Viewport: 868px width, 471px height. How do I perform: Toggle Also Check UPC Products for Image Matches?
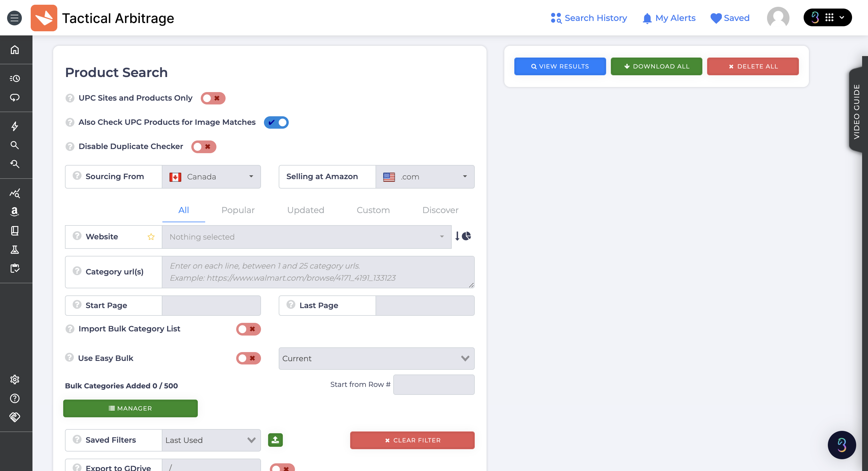pyautogui.click(x=276, y=123)
